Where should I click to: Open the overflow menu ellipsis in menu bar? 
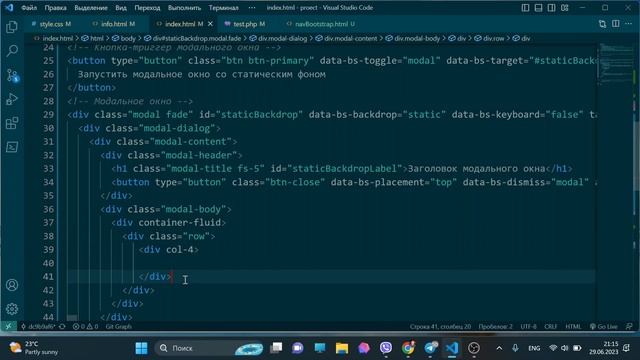252,8
